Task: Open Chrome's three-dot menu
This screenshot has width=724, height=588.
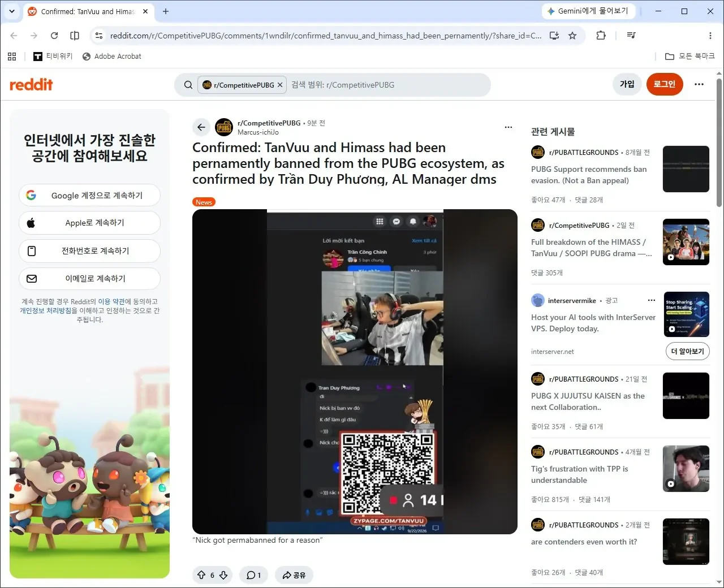Action: click(710, 36)
